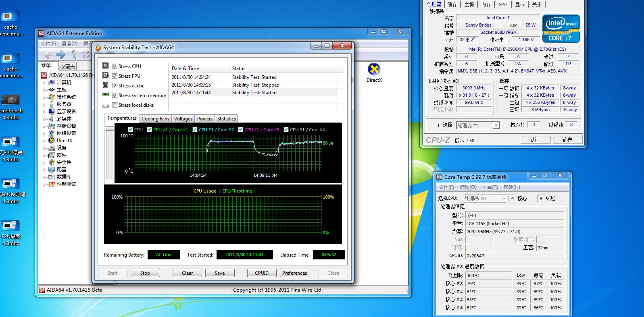The width and height of the screenshot is (644, 317).
Task: Click the refresh icon in AIDA64 toolbar
Action: tap(86, 54)
